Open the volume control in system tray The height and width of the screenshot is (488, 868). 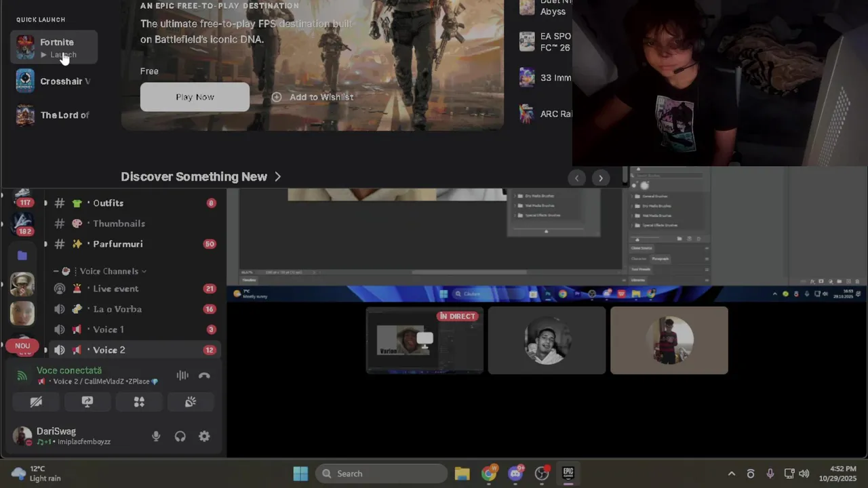[804, 474]
